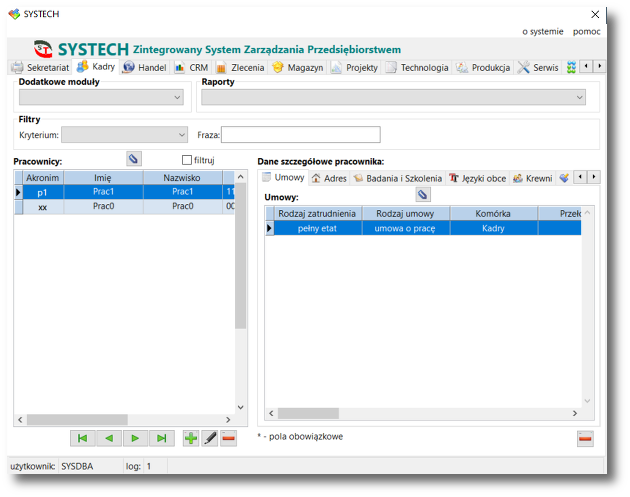Open the Umowy details tab

[x=283, y=178]
